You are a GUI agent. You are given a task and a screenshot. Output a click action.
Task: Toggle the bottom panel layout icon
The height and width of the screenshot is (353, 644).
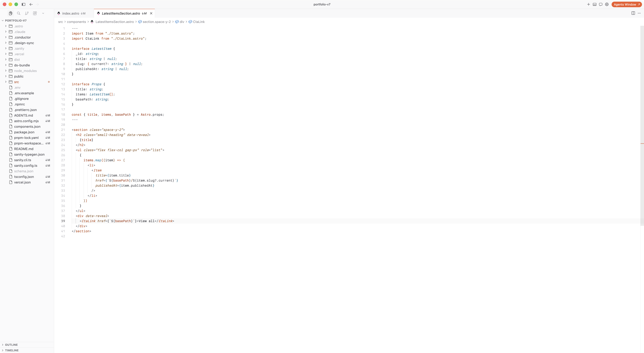(x=595, y=4)
